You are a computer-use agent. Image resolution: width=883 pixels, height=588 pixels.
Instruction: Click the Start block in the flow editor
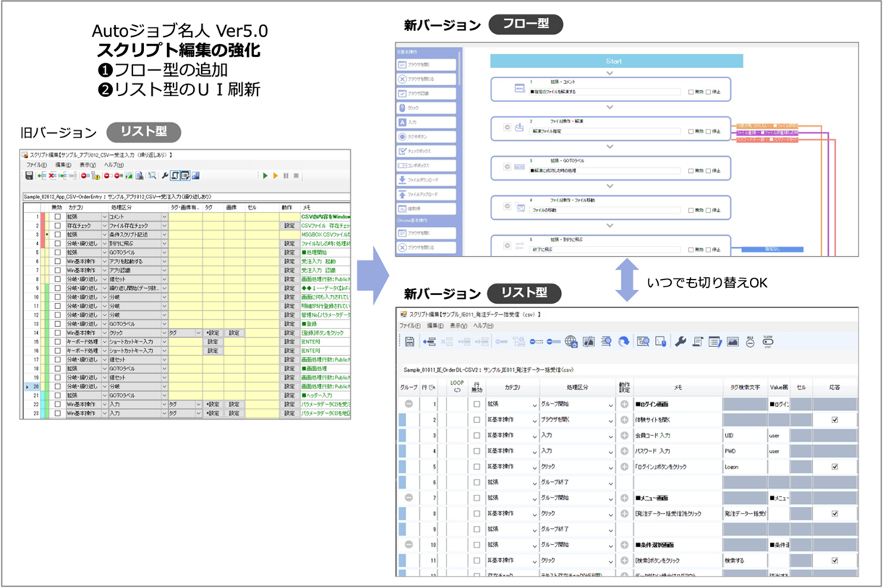tap(615, 61)
